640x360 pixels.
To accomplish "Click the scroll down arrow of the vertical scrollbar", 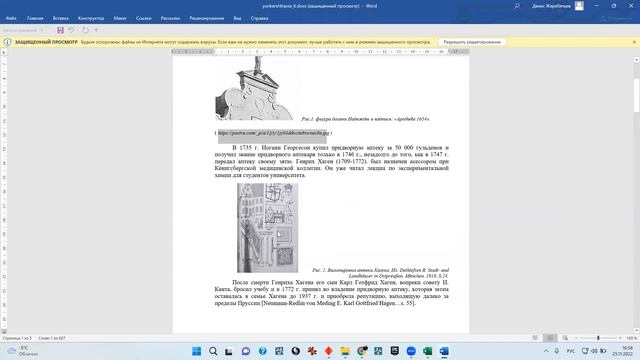I will [636, 331].
